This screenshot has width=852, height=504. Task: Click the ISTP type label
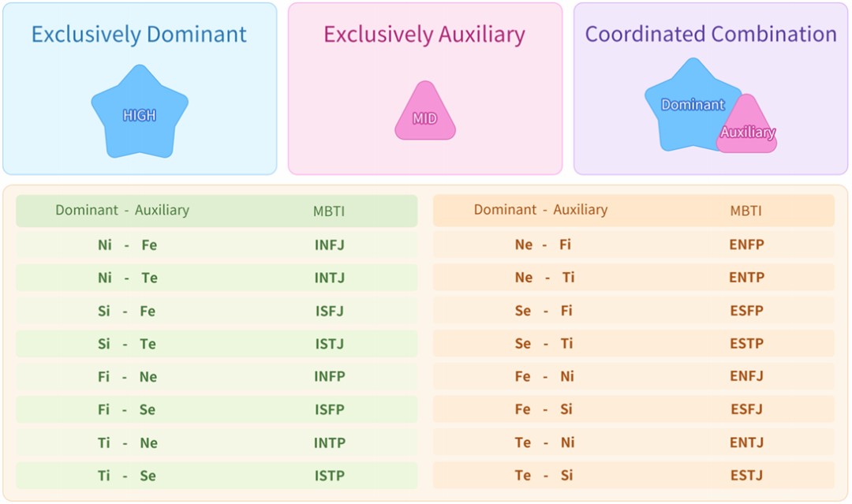coord(329,476)
